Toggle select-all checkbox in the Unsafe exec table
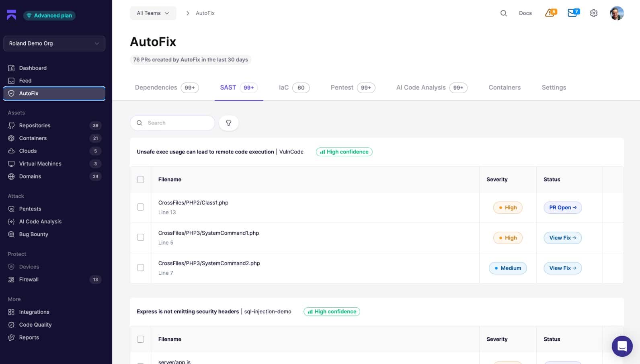 point(141,180)
